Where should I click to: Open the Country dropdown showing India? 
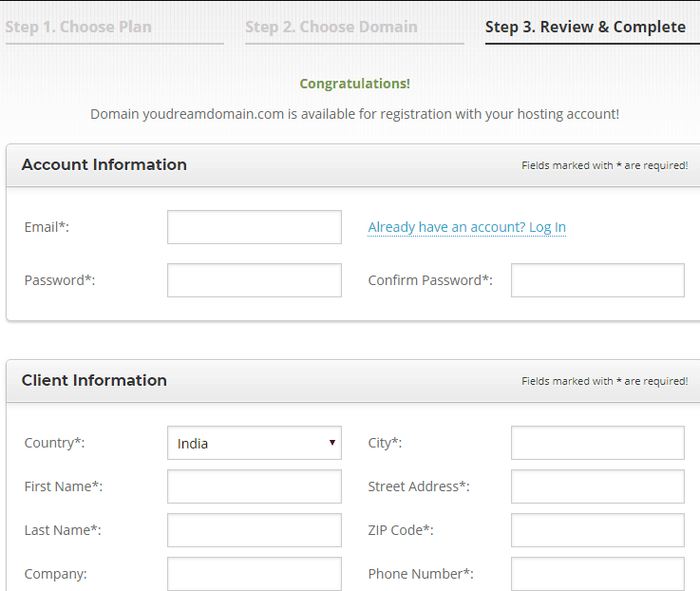pos(254,443)
